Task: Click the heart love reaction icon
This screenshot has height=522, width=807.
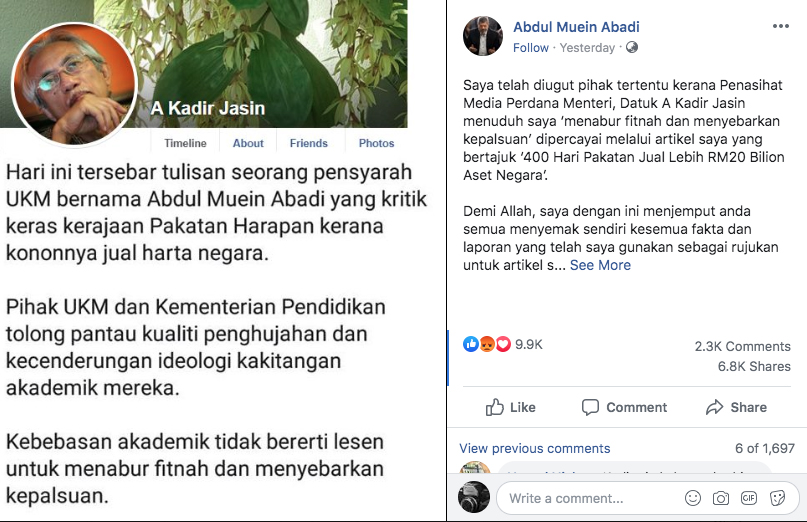Action: 503,344
